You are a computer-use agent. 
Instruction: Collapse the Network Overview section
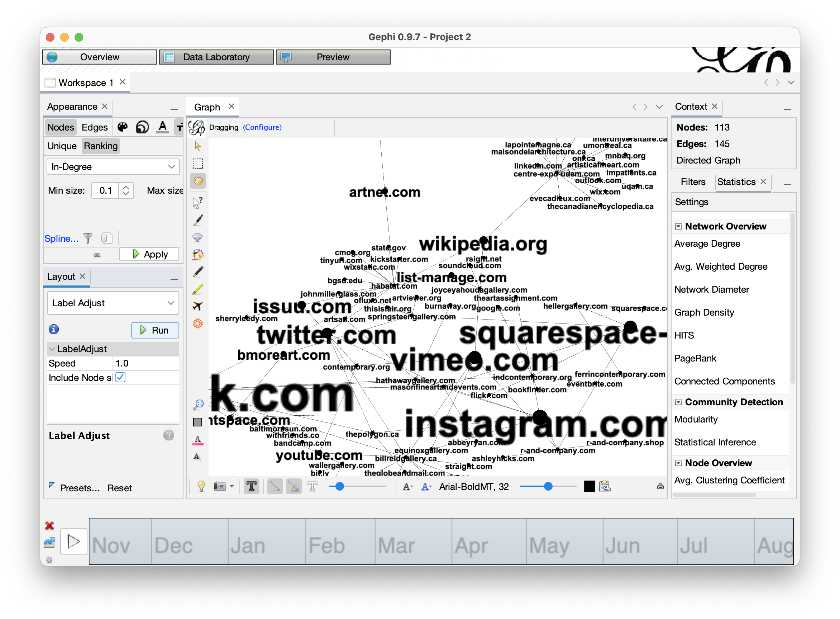[x=678, y=226]
